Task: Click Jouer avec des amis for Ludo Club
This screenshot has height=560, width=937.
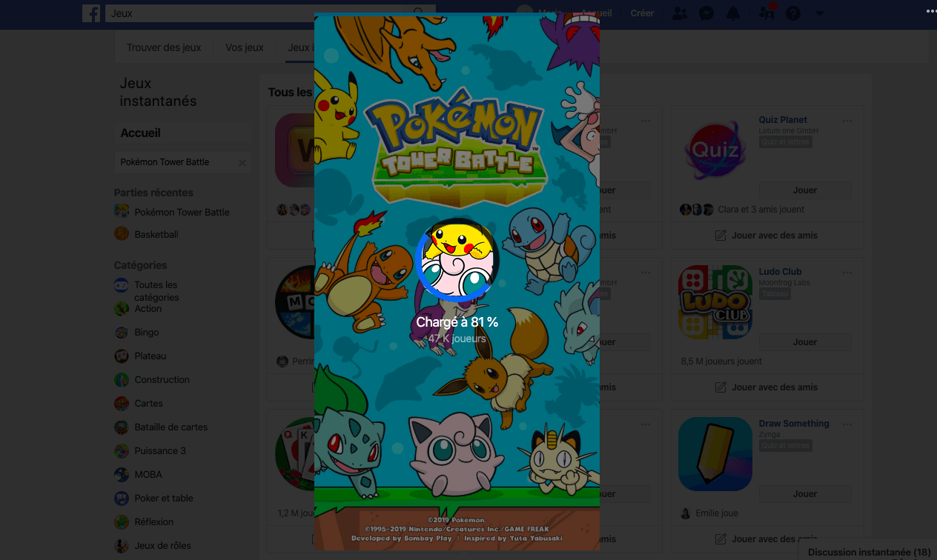Action: [767, 387]
